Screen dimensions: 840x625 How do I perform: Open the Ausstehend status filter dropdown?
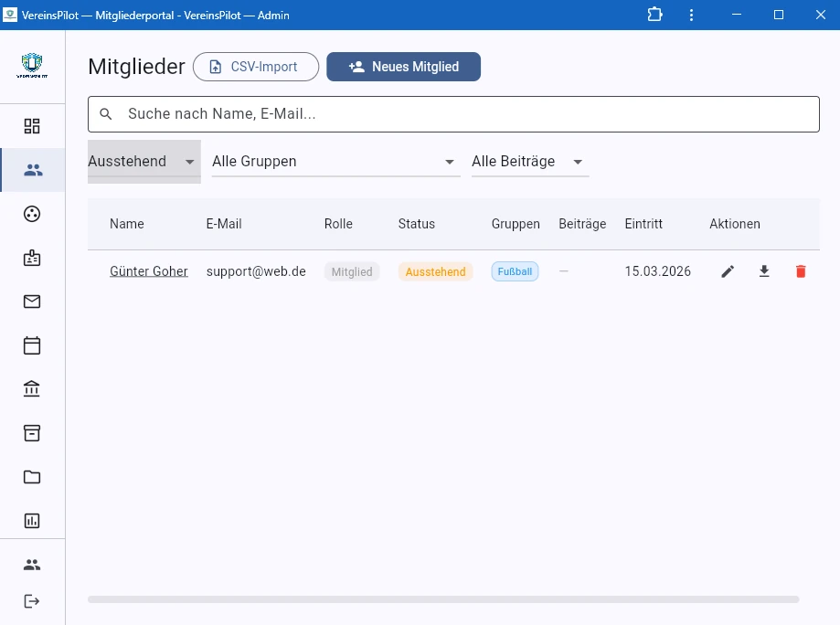pyautogui.click(x=144, y=162)
